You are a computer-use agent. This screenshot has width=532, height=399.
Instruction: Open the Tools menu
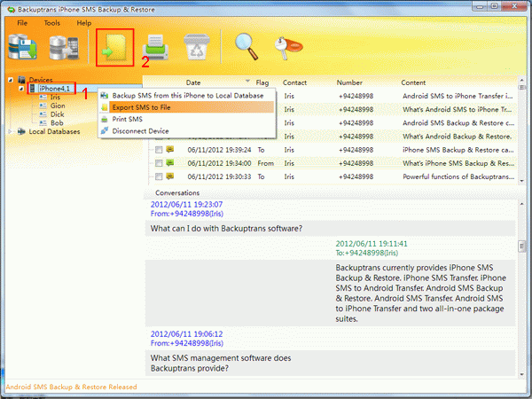coord(52,23)
